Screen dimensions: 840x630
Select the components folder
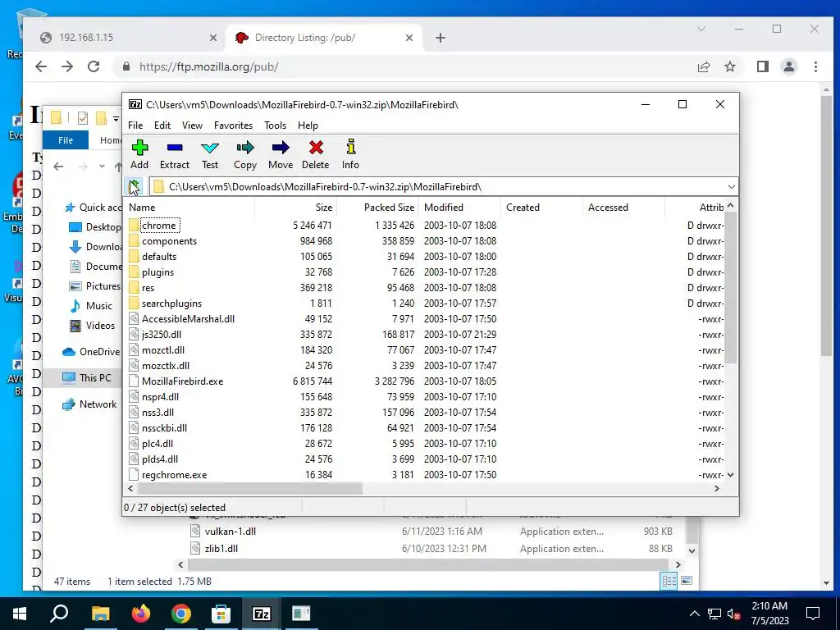pyautogui.click(x=169, y=241)
